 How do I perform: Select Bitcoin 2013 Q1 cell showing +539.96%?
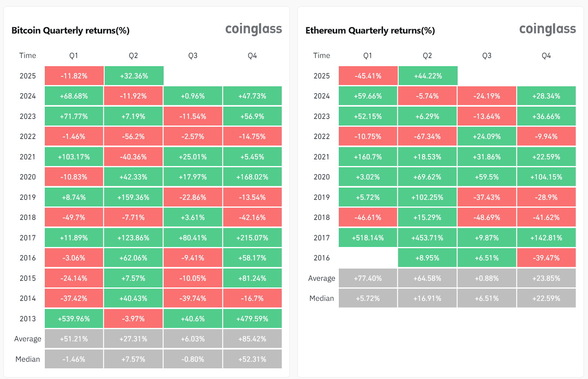click(74, 319)
